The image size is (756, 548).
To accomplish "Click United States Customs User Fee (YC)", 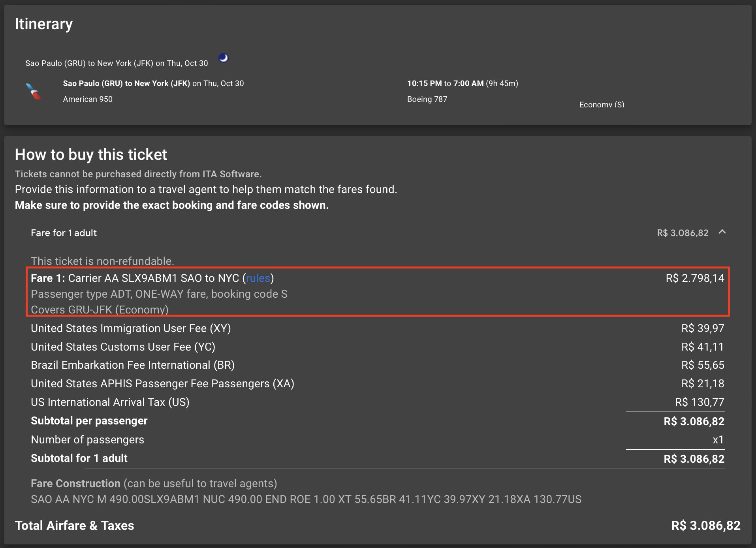I will click(123, 347).
